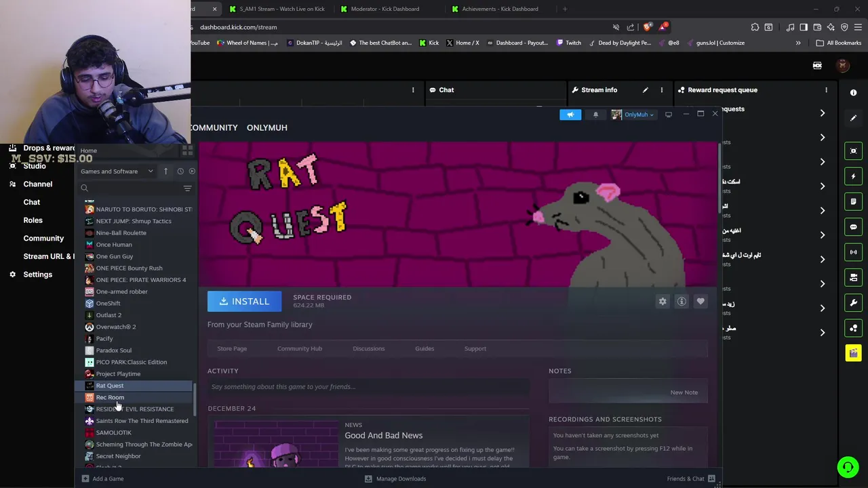Switch to Achievements - Kick Dashboard tab

tap(500, 9)
